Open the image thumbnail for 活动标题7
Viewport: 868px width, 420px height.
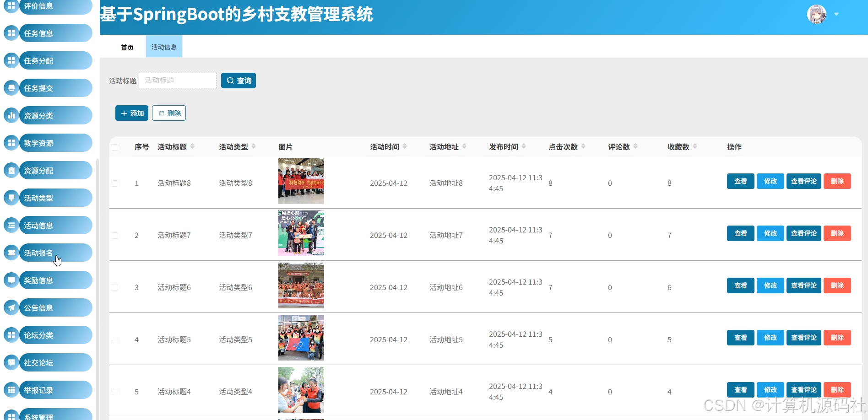(301, 233)
